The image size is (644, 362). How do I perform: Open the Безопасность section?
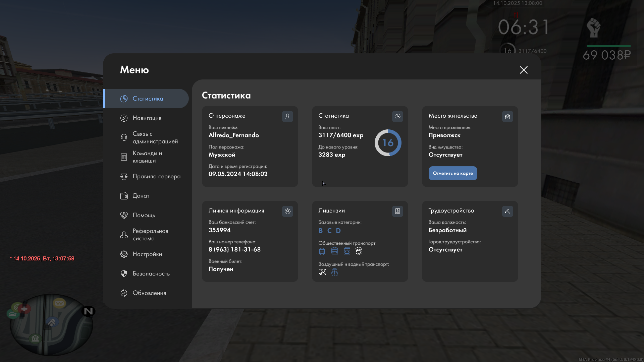(x=151, y=274)
